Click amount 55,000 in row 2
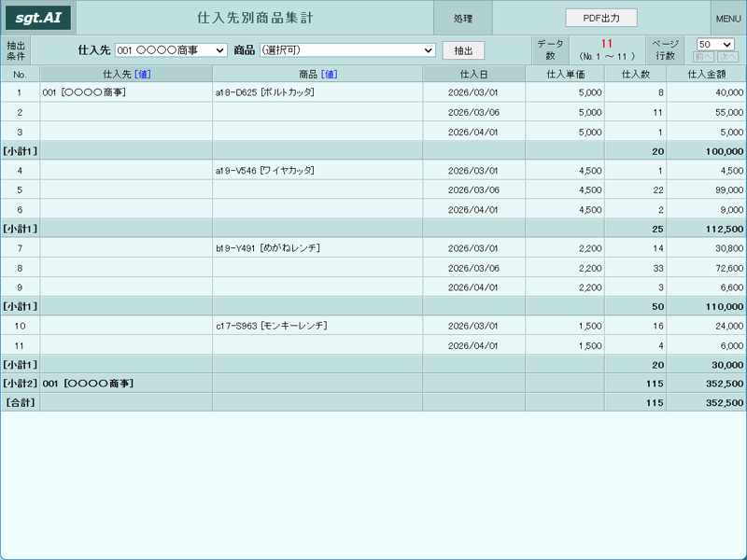Viewport: 747px width, 560px height. (729, 112)
